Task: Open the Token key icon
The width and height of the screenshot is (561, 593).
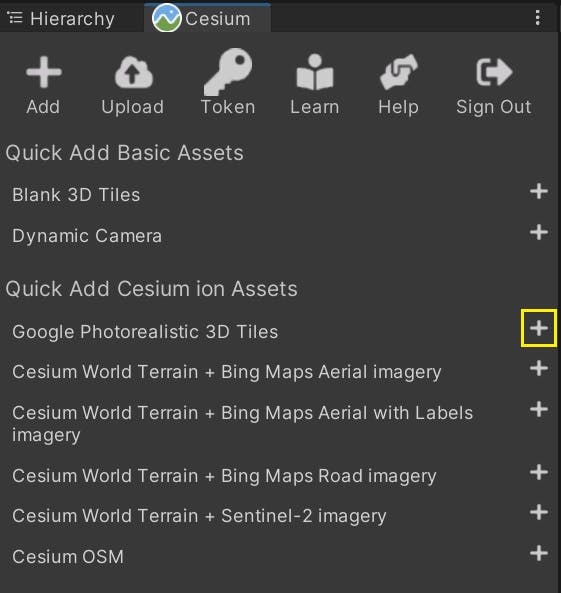Action: pyautogui.click(x=228, y=71)
